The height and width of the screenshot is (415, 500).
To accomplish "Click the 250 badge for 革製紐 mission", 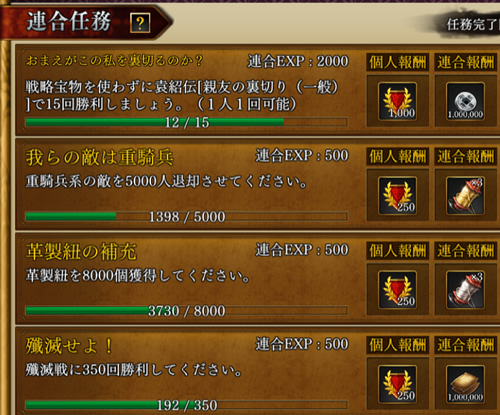I will pyautogui.click(x=397, y=290).
